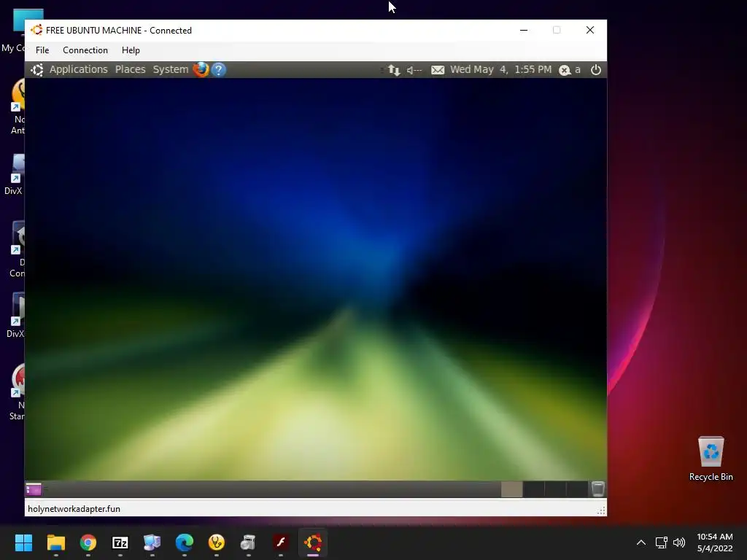The image size is (747, 560).
Task: Select the Recycle Bin desktop icon
Action: pos(711,459)
